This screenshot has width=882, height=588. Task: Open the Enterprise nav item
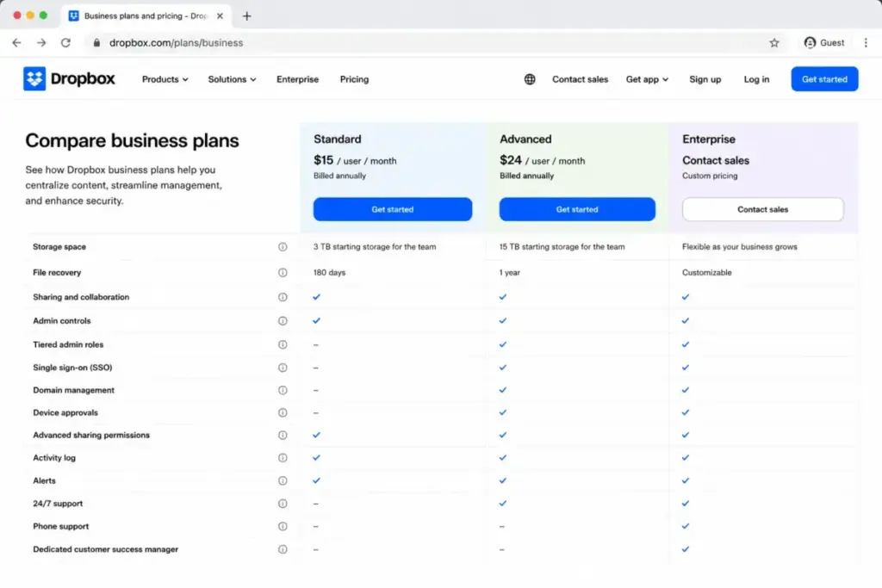(297, 79)
